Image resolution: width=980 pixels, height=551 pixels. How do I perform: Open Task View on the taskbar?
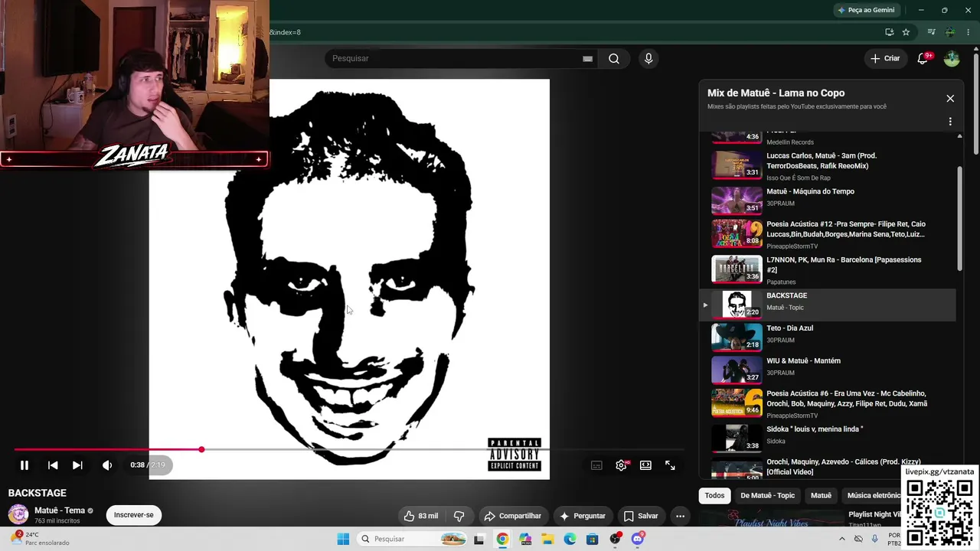[479, 539]
